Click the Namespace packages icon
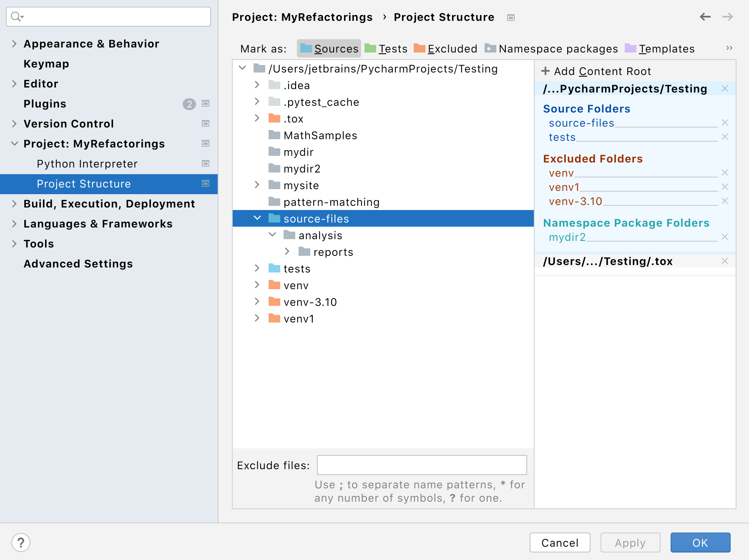 [490, 48]
